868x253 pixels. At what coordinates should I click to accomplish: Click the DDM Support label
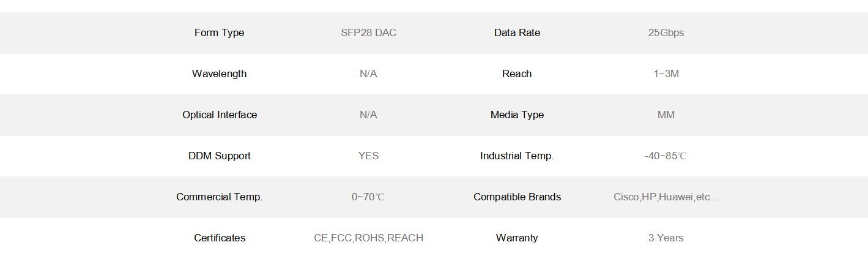(x=219, y=156)
